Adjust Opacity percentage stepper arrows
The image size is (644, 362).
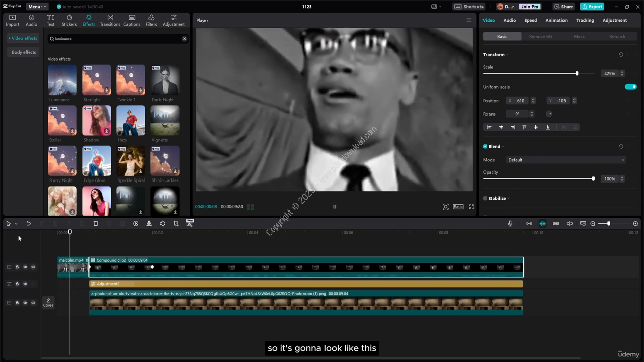point(622,179)
